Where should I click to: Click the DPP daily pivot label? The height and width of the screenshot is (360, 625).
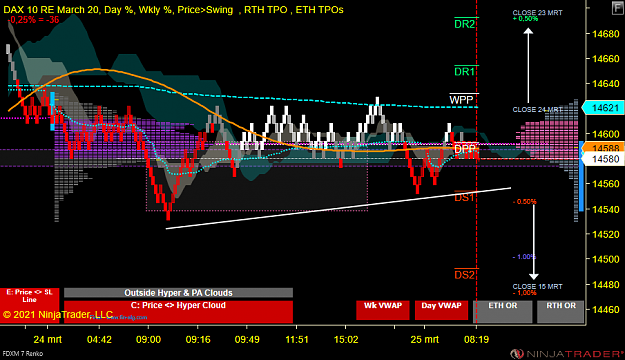click(x=465, y=149)
